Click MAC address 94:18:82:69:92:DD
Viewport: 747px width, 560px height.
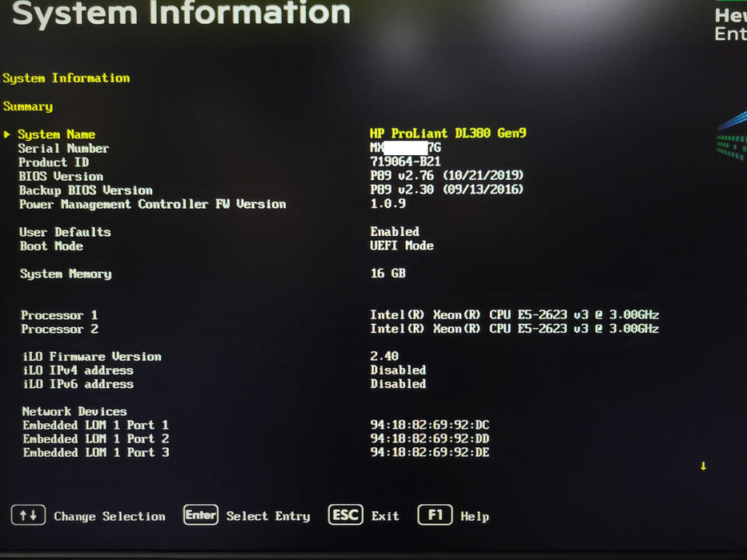(430, 438)
